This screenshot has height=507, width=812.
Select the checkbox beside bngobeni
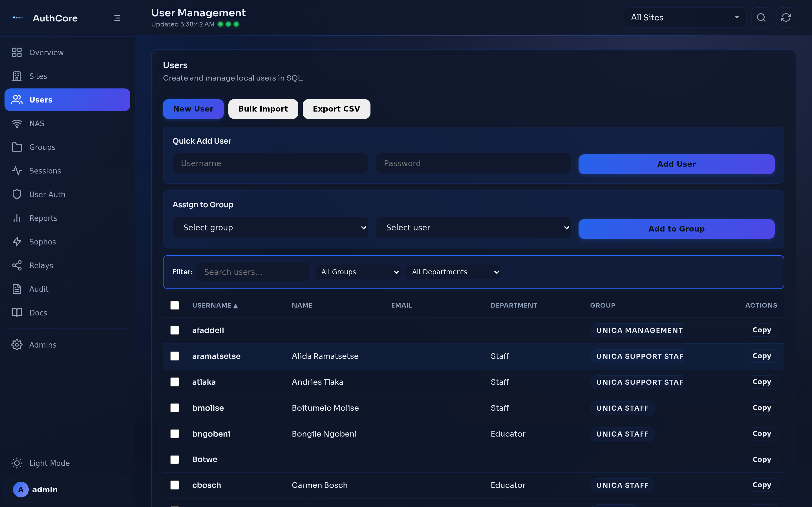(175, 433)
